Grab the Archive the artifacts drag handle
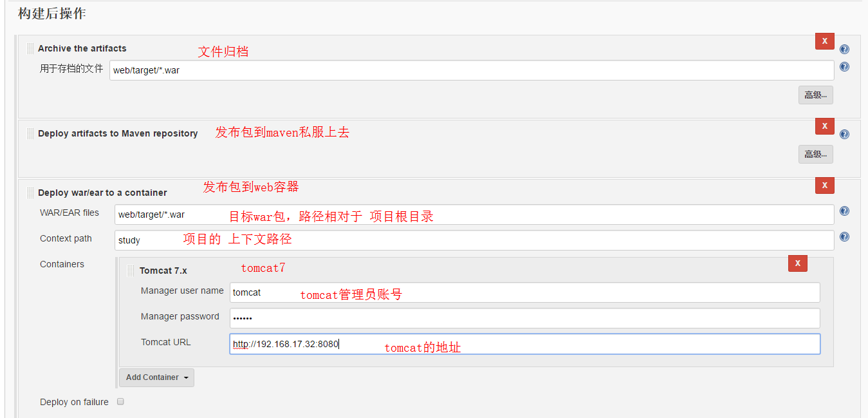The width and height of the screenshot is (868, 418). point(30,48)
